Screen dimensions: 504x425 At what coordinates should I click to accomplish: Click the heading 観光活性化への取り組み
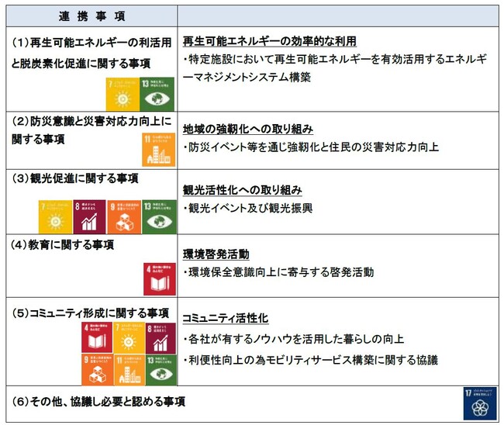243,190
